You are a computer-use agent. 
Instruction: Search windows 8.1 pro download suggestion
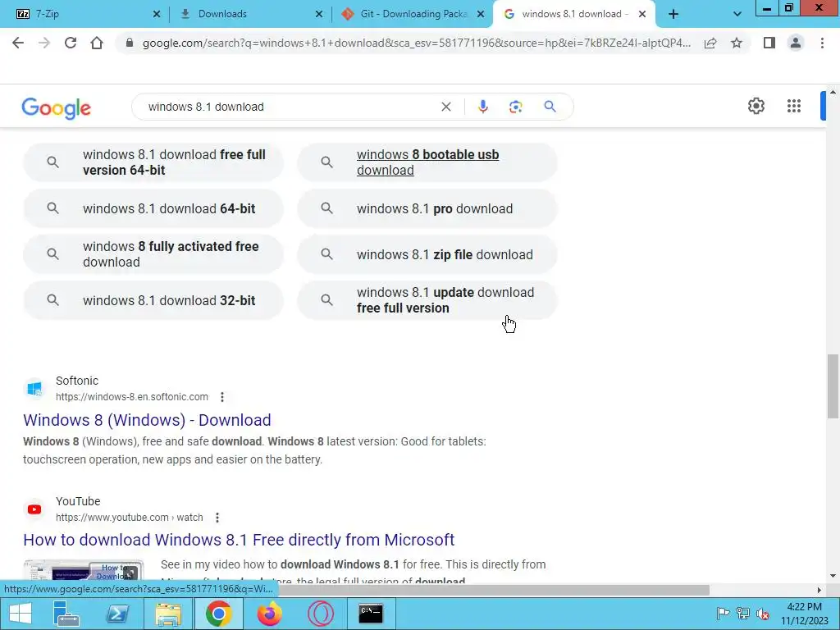click(427, 208)
